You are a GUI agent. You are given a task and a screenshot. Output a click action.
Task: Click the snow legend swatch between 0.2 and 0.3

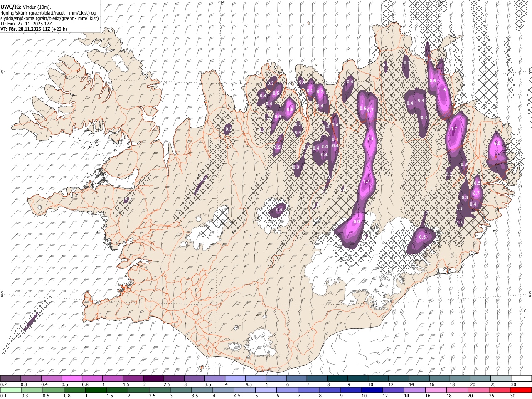(x=10, y=378)
